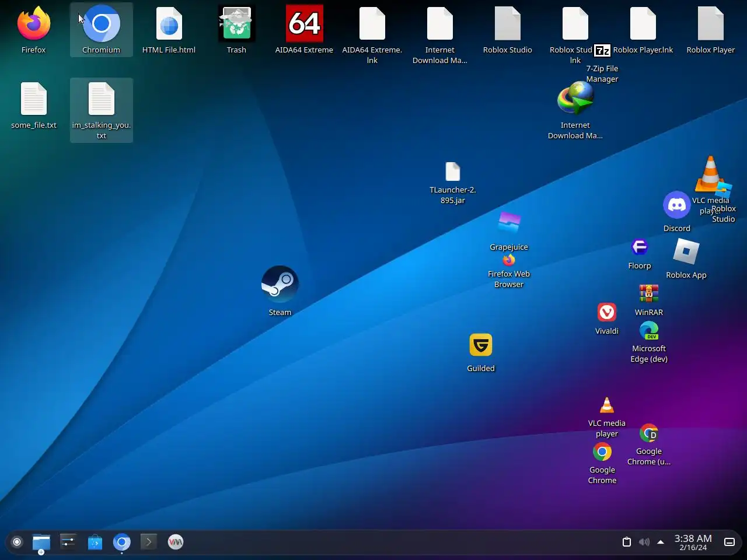Click the VM icon in the taskbar

pyautogui.click(x=176, y=542)
